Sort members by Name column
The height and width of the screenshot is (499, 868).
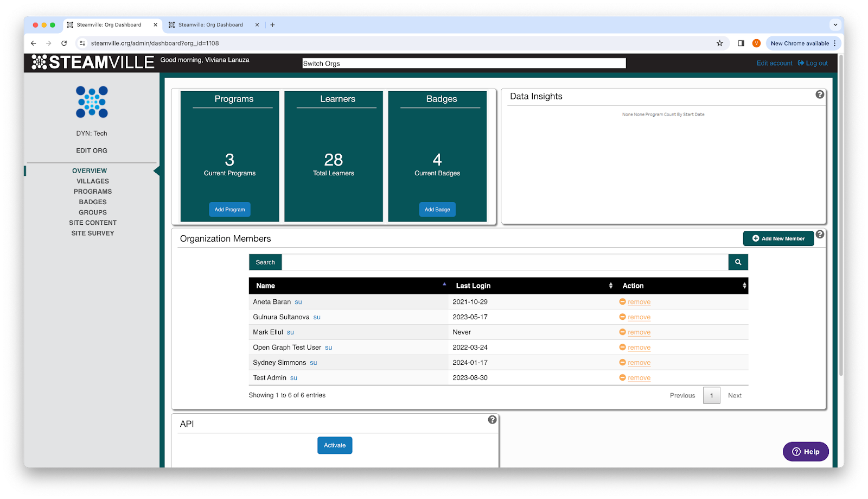pos(348,286)
